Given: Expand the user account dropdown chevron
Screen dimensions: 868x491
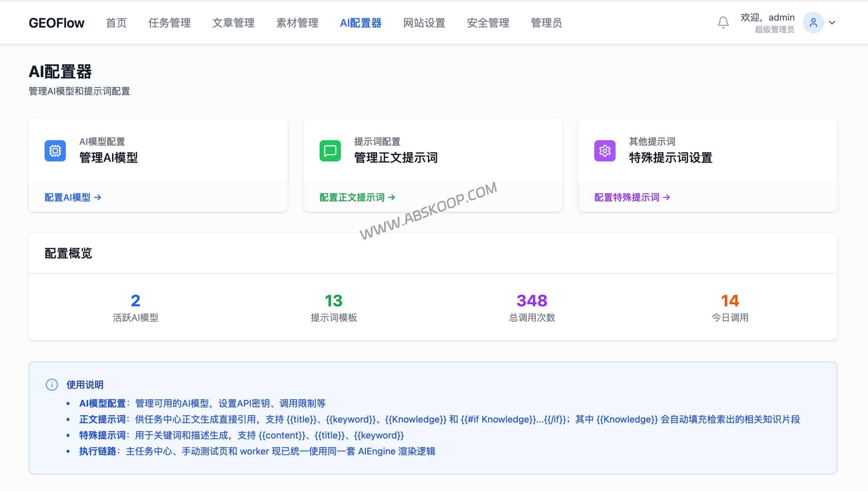Looking at the screenshot, I should [x=832, y=22].
